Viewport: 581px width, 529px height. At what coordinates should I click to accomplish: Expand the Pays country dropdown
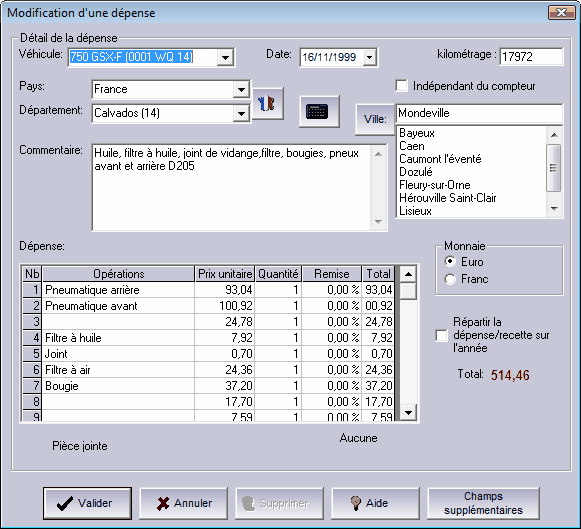[x=241, y=90]
